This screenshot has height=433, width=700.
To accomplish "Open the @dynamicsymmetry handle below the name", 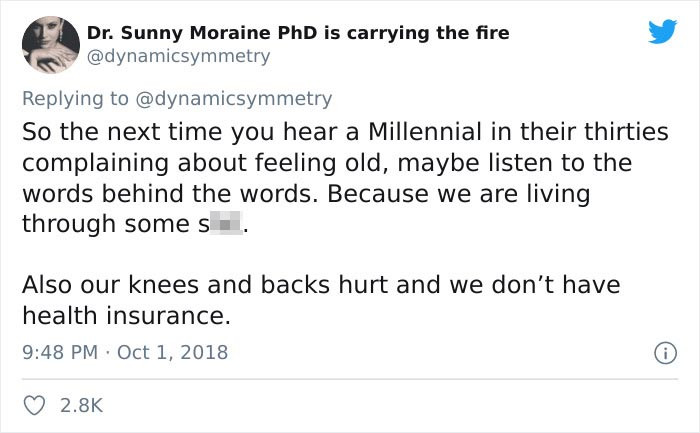I will pos(179,57).
